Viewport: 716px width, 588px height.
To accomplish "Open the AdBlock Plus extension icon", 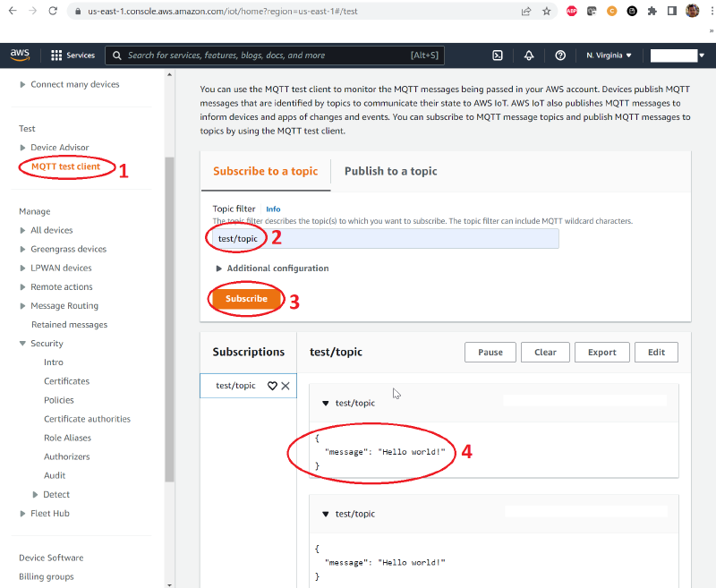I will (x=571, y=11).
